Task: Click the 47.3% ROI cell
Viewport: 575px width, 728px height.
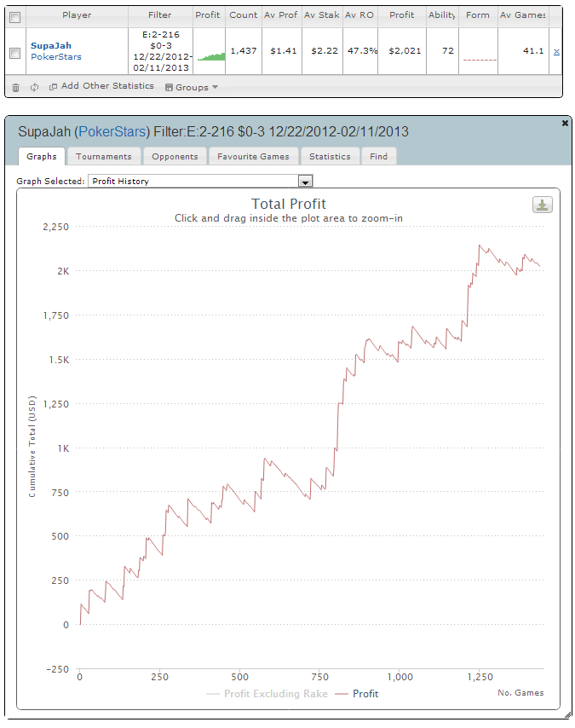Action: click(361, 51)
